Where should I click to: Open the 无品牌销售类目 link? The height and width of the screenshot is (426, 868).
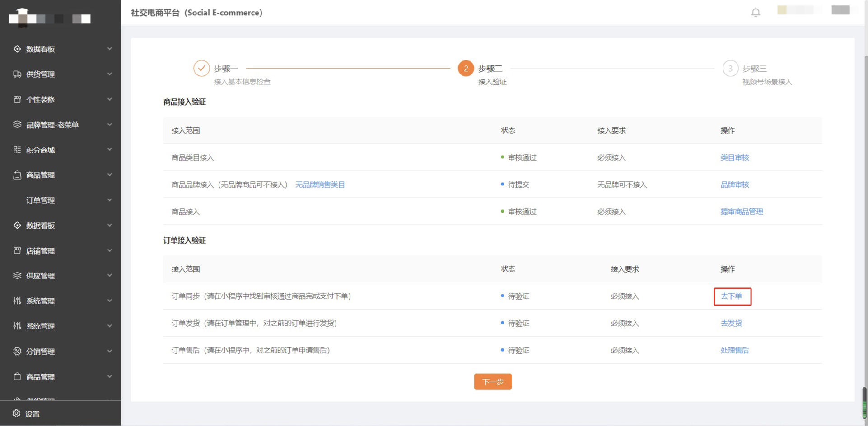coord(320,185)
